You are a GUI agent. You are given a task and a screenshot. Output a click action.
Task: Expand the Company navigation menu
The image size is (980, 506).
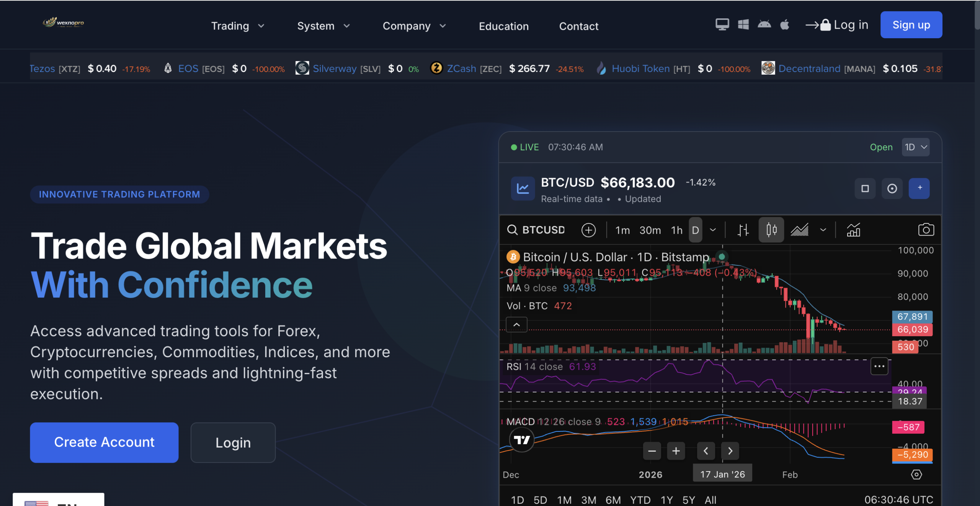(x=414, y=26)
